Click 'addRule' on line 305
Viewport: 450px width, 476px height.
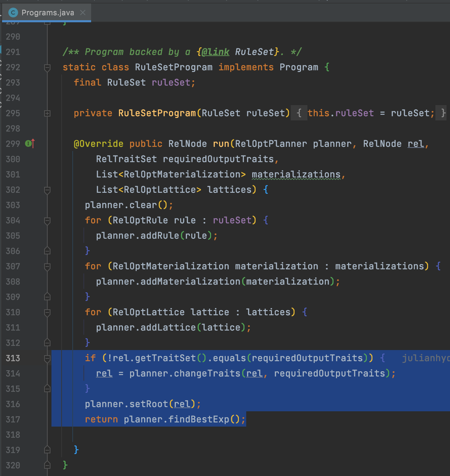pos(160,236)
